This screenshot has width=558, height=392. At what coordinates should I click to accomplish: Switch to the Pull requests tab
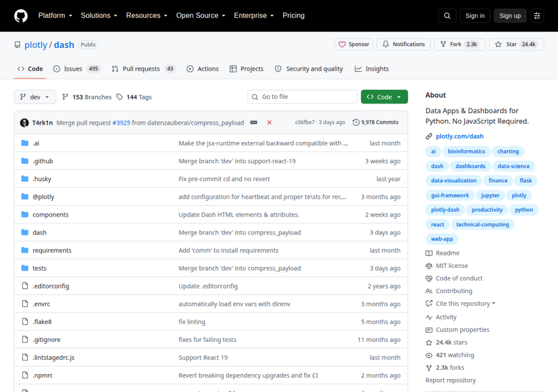144,69
